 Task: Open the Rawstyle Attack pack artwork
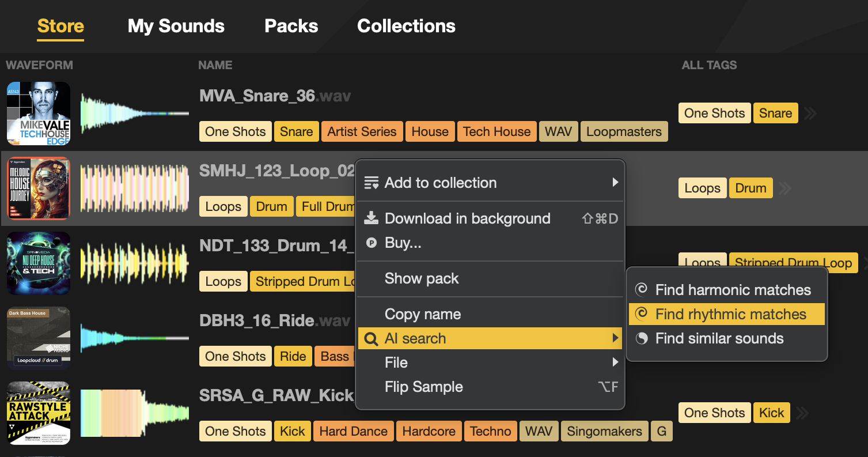click(x=39, y=413)
